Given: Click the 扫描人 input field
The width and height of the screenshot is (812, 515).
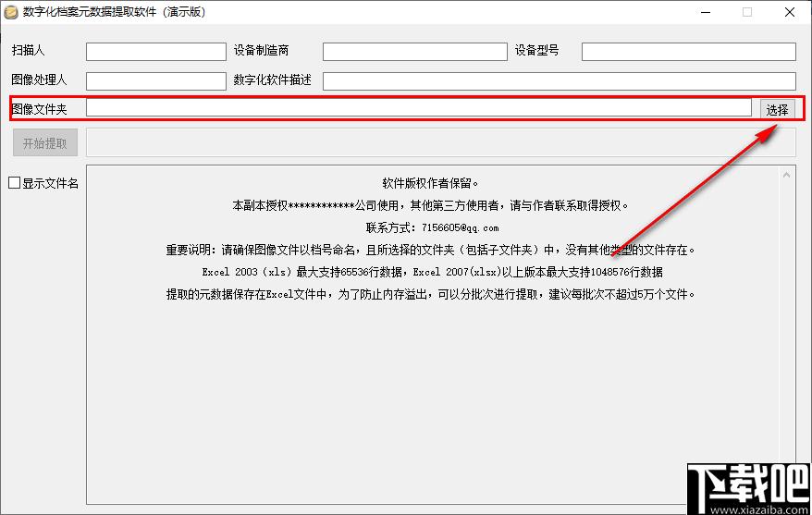Looking at the screenshot, I should click(x=156, y=52).
